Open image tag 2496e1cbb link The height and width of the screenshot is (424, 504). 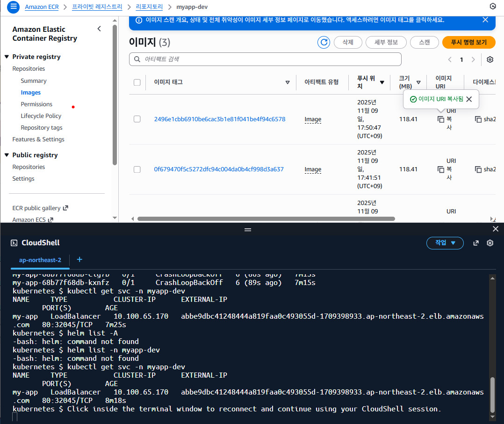(x=219, y=119)
